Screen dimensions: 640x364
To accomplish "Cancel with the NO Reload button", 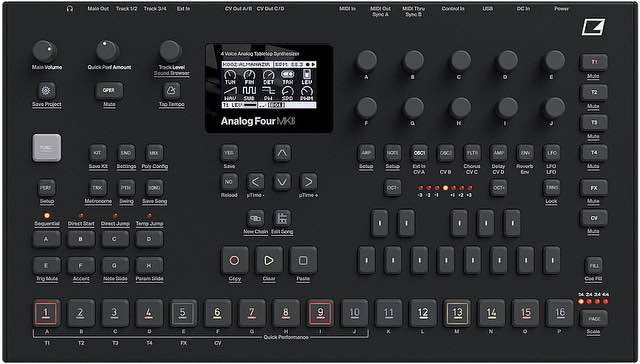I will [229, 182].
